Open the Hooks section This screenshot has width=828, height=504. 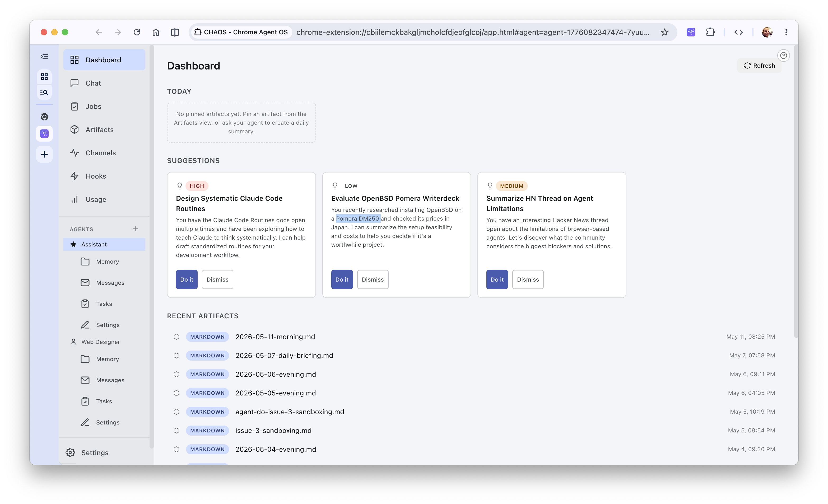click(x=104, y=176)
